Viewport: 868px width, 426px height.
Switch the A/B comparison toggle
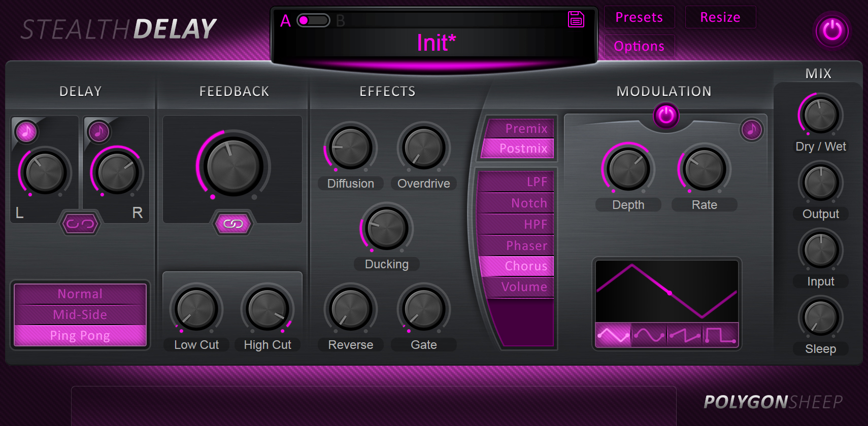tap(313, 20)
